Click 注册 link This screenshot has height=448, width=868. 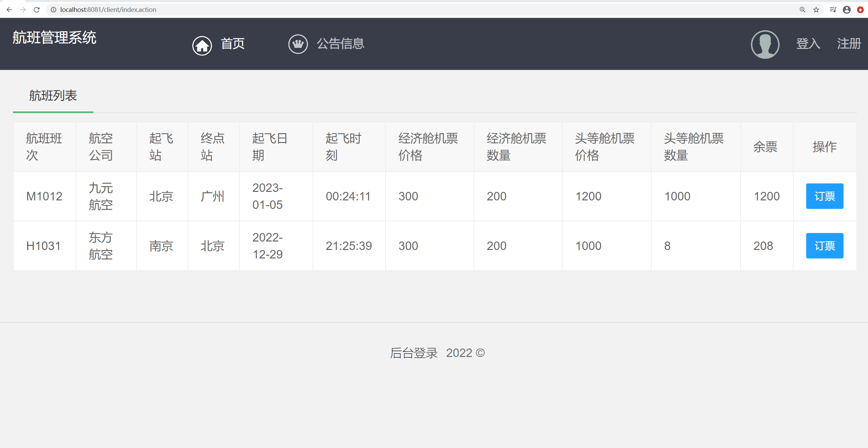pyautogui.click(x=849, y=44)
